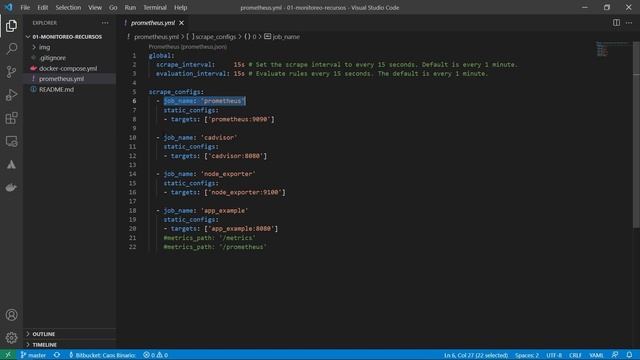Open the Remote Explorer view
Viewport: 640px width, 360px height.
(x=11, y=141)
